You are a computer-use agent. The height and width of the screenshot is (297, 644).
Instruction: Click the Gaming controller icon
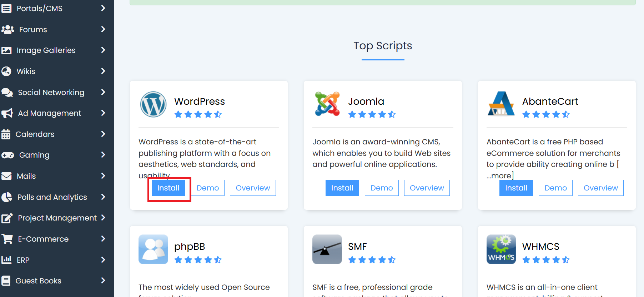point(7,155)
